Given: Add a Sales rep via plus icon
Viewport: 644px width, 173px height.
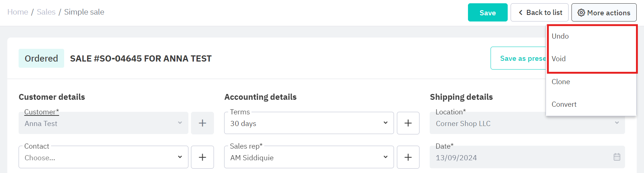Looking at the screenshot, I should coord(408,157).
